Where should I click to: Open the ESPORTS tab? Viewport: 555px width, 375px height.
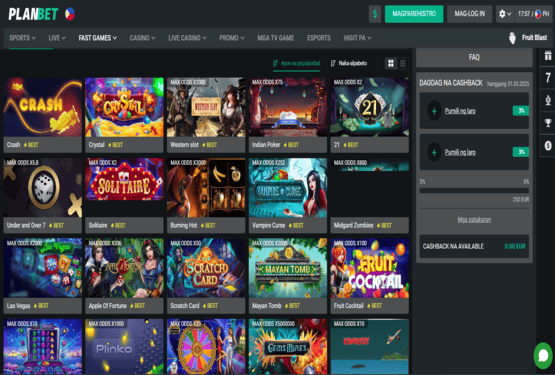pyautogui.click(x=319, y=38)
